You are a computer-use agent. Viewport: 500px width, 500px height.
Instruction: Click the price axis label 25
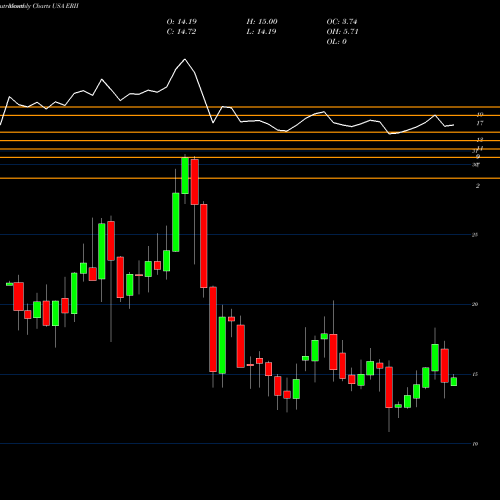(475, 235)
